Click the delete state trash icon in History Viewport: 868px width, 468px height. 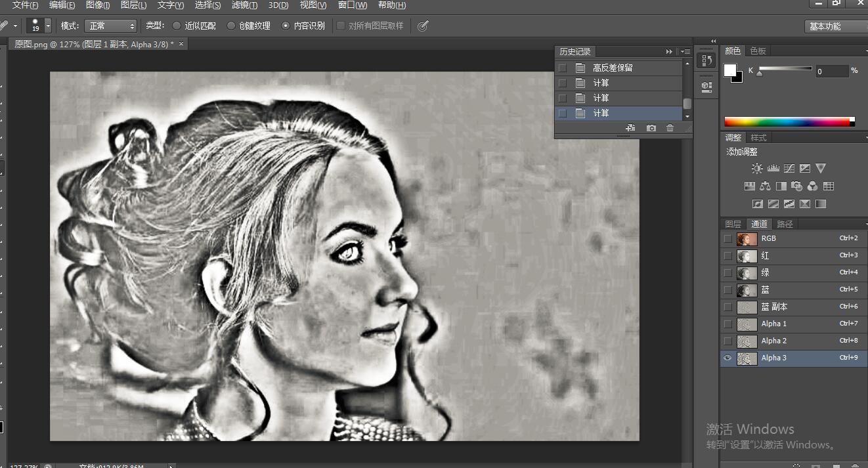[670, 128]
